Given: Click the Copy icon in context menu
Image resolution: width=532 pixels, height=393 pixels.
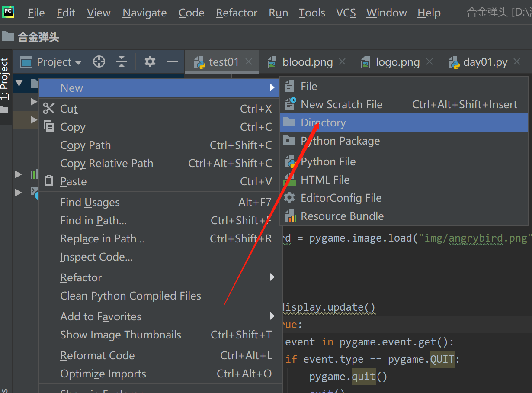Looking at the screenshot, I should pos(49,127).
